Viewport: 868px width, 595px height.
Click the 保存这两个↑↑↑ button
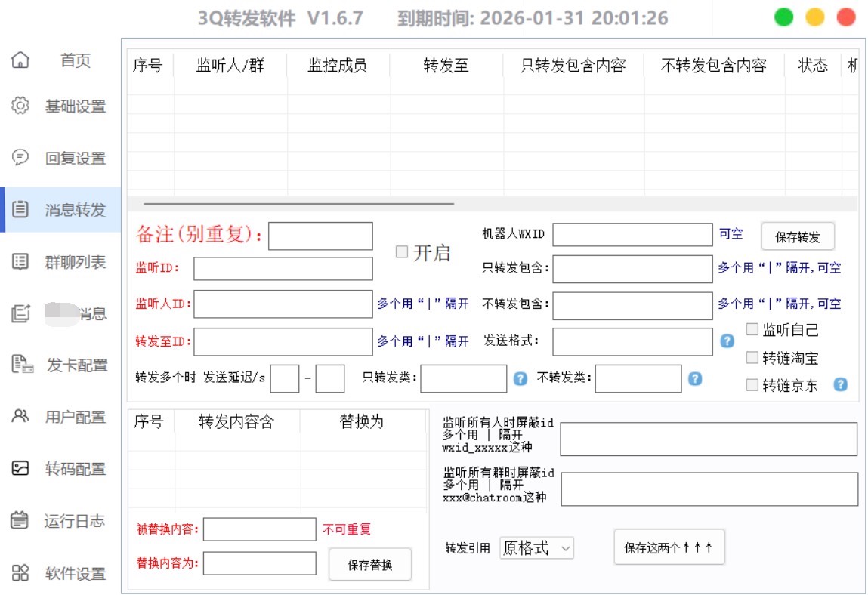tap(669, 547)
